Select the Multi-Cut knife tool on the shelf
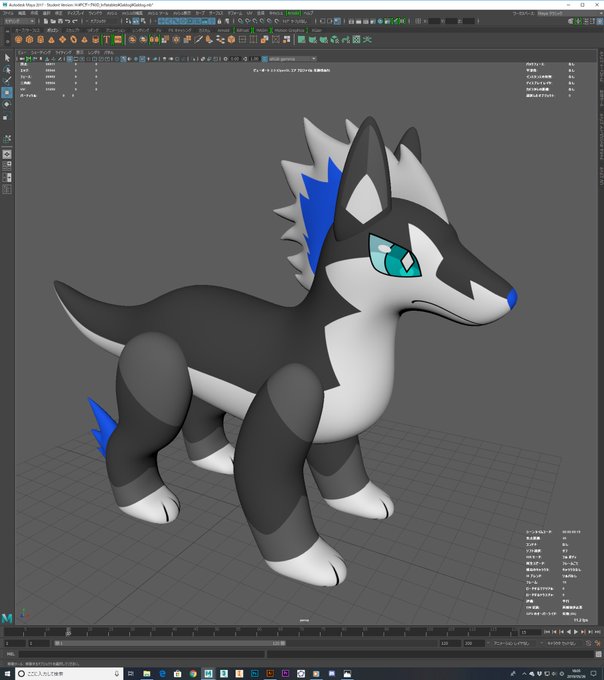The image size is (604, 680). [198, 39]
